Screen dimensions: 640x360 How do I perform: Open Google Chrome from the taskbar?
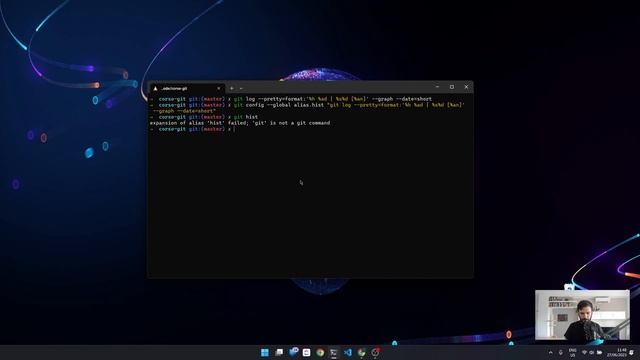[x=320, y=352]
